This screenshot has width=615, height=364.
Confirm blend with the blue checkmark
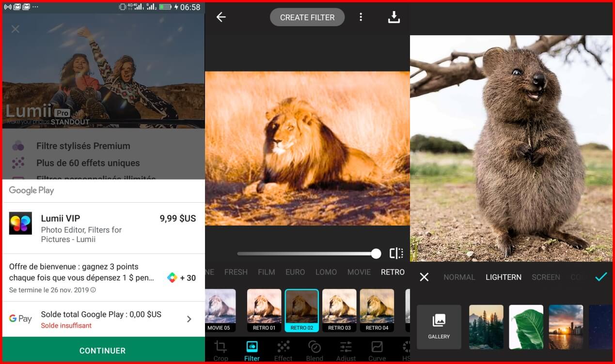point(601,277)
